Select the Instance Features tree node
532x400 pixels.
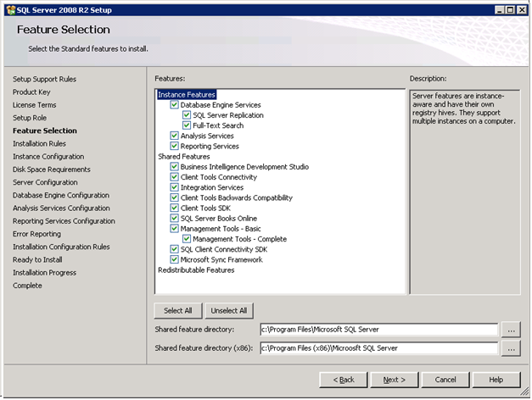pos(187,95)
